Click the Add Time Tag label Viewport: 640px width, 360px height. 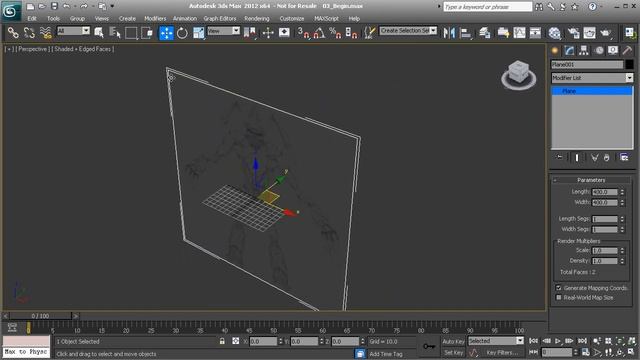[x=386, y=354]
